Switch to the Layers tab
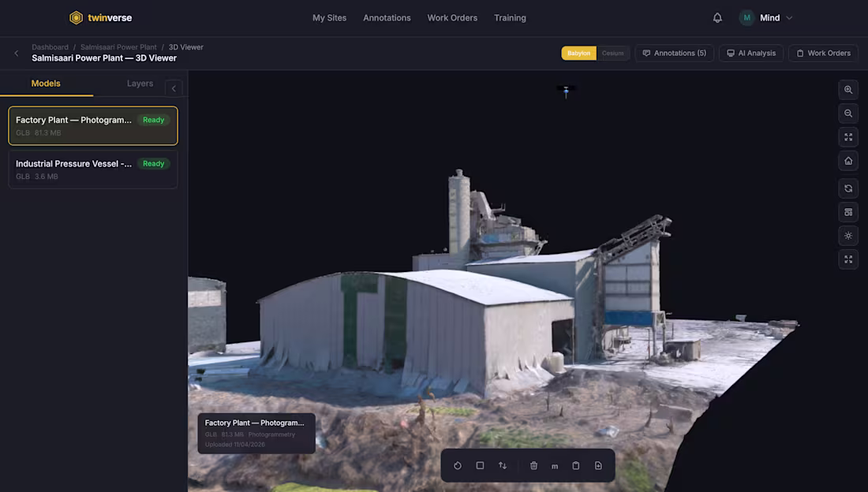 point(140,83)
